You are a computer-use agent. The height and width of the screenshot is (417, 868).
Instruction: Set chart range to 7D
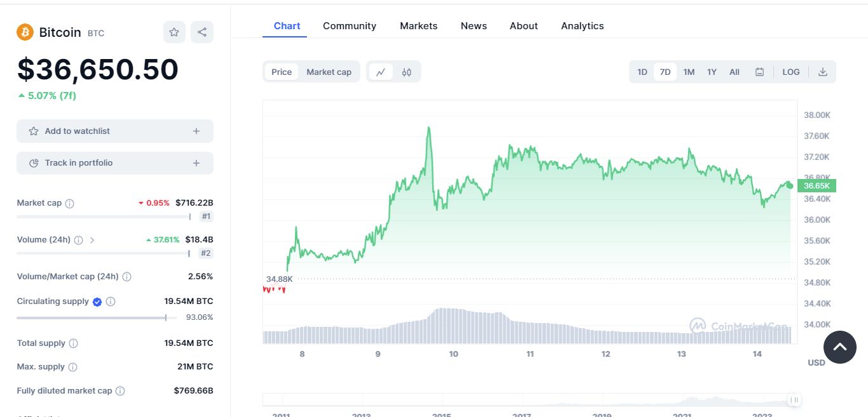coord(665,72)
